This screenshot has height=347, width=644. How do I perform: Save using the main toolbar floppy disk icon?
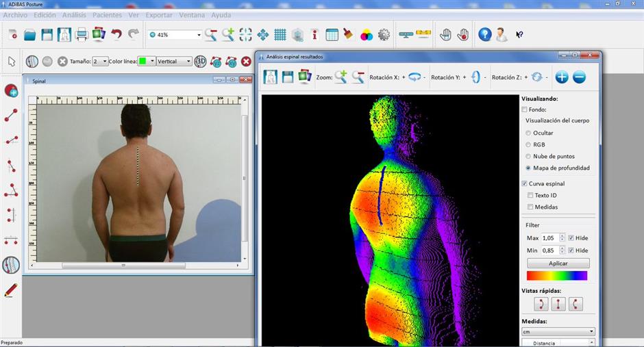click(47, 34)
